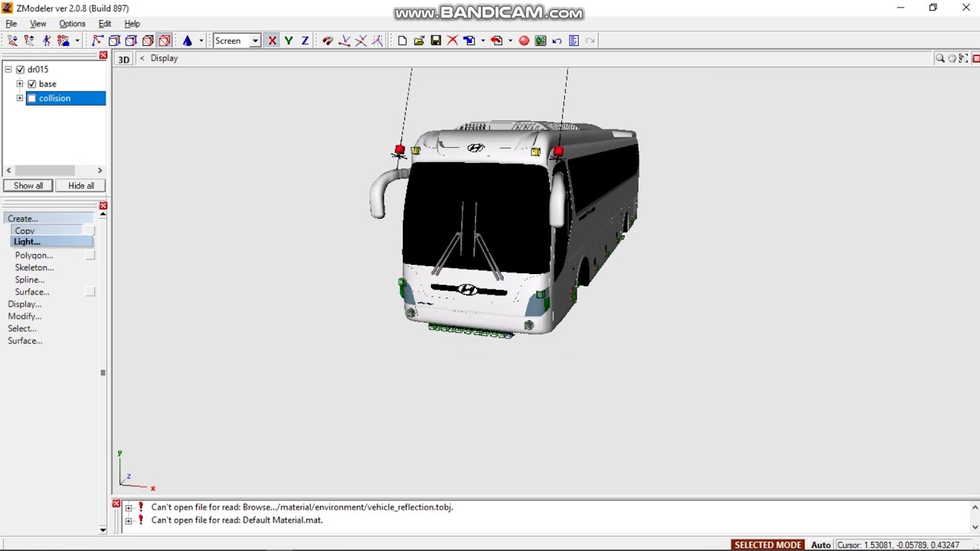
Task: Save the scene with floppy disk icon
Action: click(x=436, y=41)
